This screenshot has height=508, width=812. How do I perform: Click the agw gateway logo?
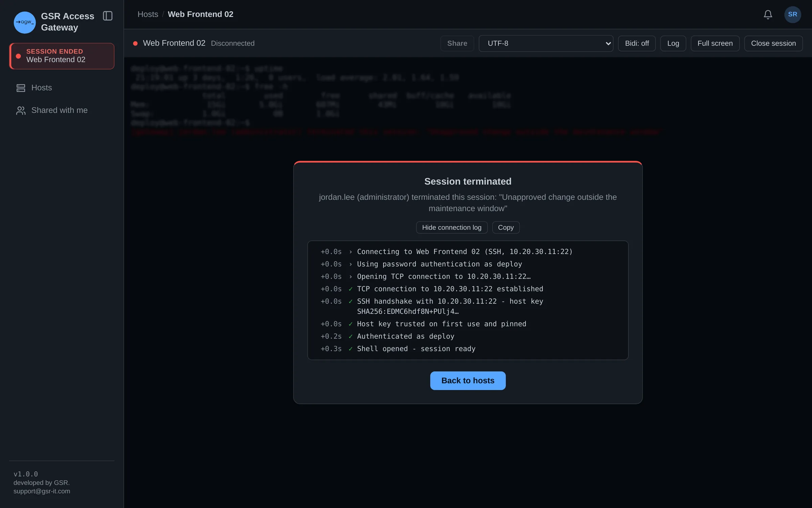24,22
